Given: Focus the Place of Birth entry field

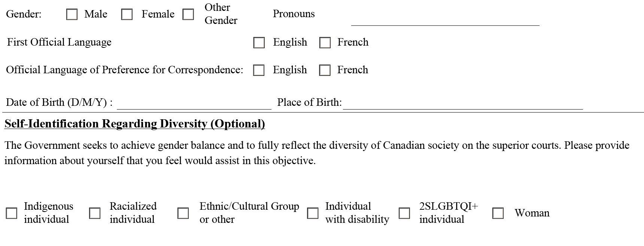Looking at the screenshot, I should pos(463,104).
